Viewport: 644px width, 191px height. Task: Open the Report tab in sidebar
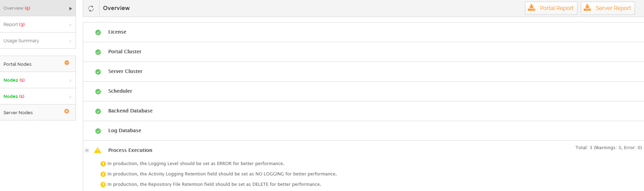[x=14, y=25]
